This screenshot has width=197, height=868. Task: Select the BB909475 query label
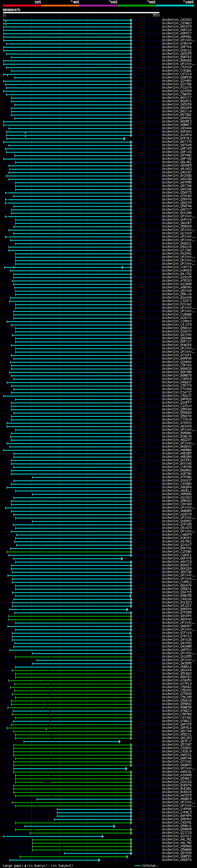click(x=11, y=10)
